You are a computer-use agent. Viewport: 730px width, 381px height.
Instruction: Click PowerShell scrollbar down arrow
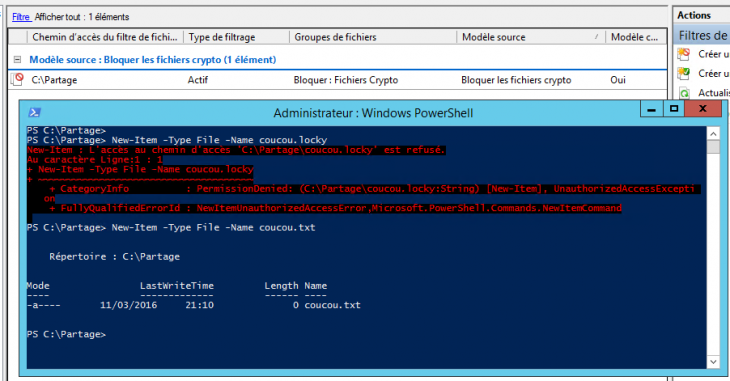tap(713, 361)
